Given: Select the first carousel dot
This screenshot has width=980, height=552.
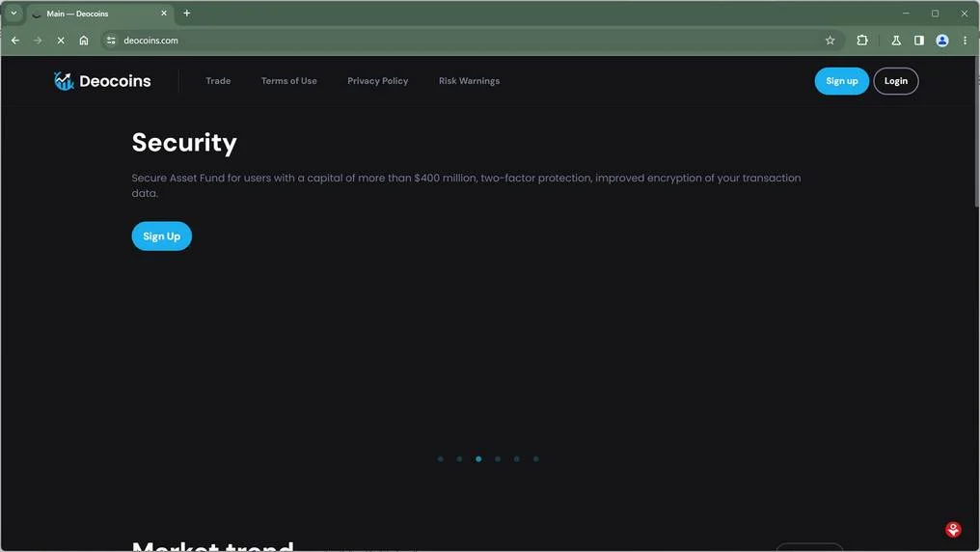Looking at the screenshot, I should (441, 458).
